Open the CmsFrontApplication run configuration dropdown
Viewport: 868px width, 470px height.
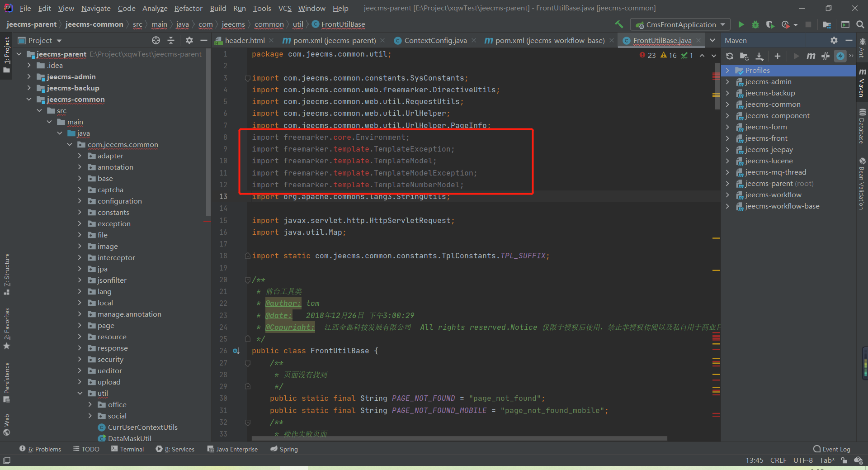(x=680, y=24)
